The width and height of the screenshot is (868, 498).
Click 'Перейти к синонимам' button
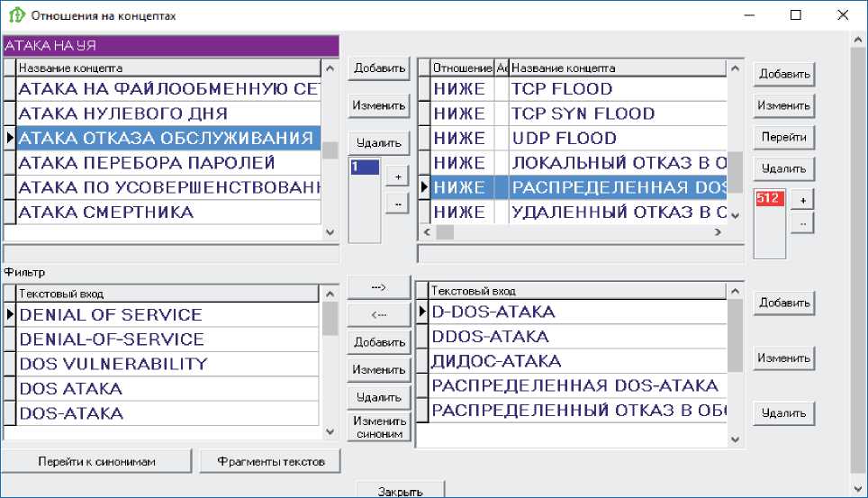[97, 461]
